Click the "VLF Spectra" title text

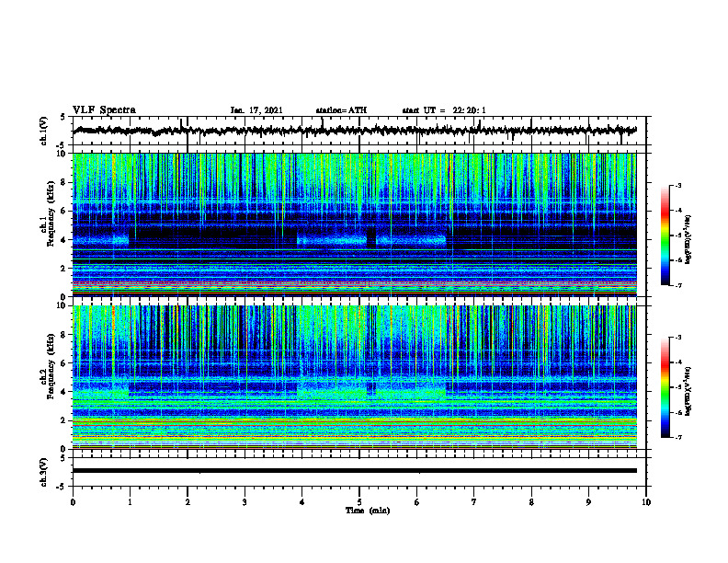point(104,109)
